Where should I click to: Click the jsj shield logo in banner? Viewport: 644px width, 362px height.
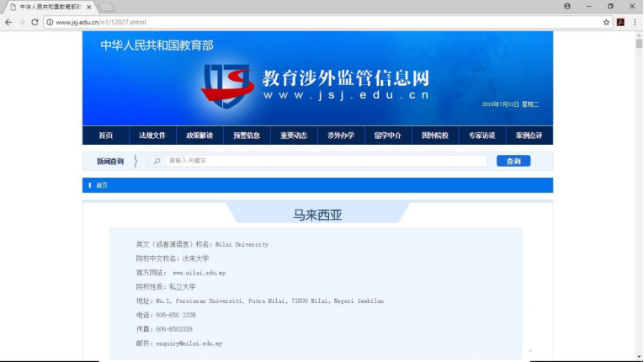point(227,86)
